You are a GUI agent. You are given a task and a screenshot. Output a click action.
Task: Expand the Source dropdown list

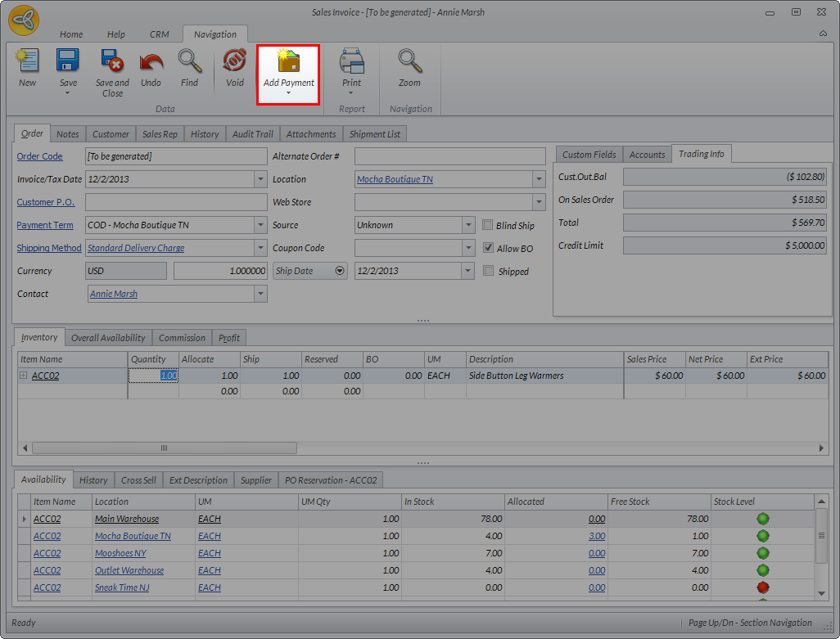tap(468, 225)
